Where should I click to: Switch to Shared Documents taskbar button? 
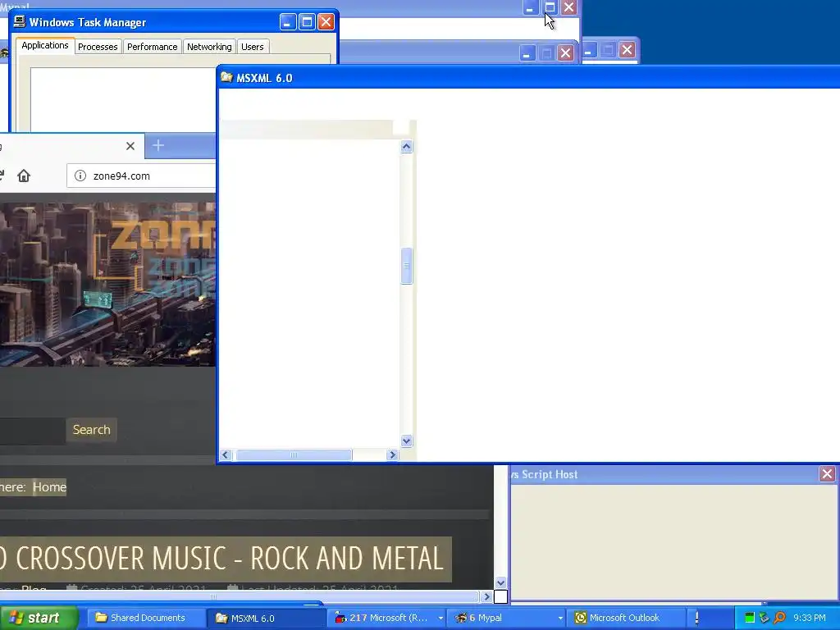tap(146, 618)
